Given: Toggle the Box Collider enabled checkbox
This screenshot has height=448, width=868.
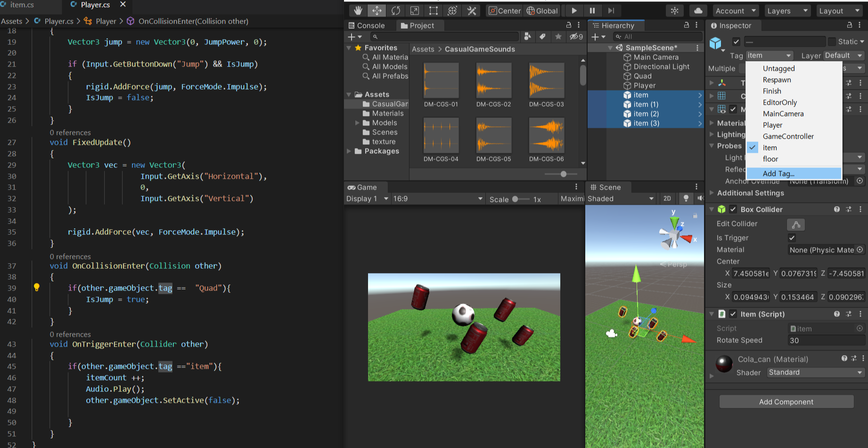Looking at the screenshot, I should coord(733,209).
